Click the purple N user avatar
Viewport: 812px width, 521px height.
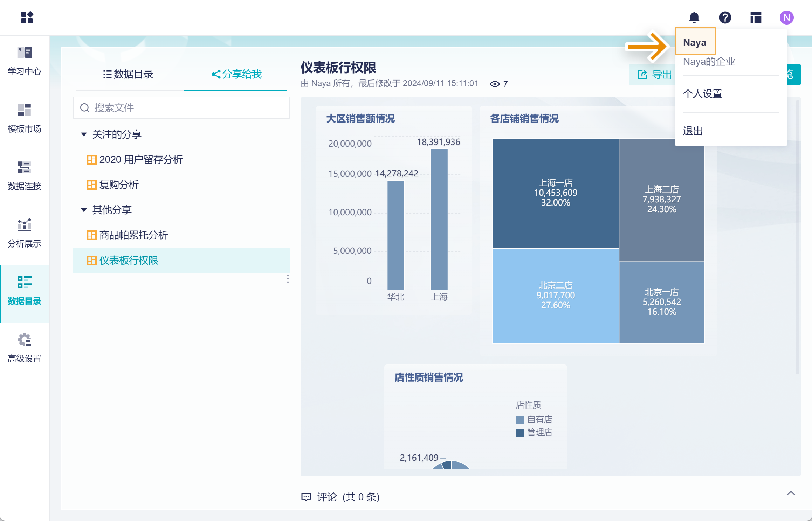pos(786,17)
